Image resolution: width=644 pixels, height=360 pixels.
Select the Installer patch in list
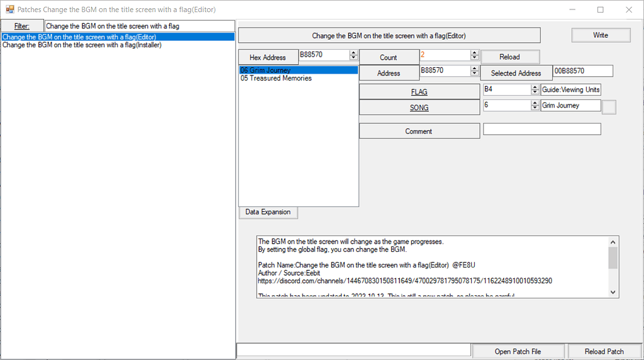pos(82,45)
